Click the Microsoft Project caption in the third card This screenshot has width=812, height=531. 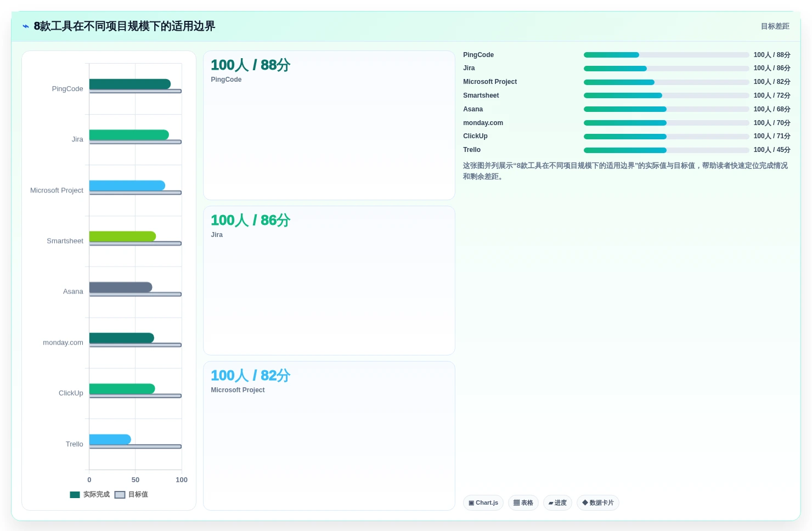(x=238, y=390)
